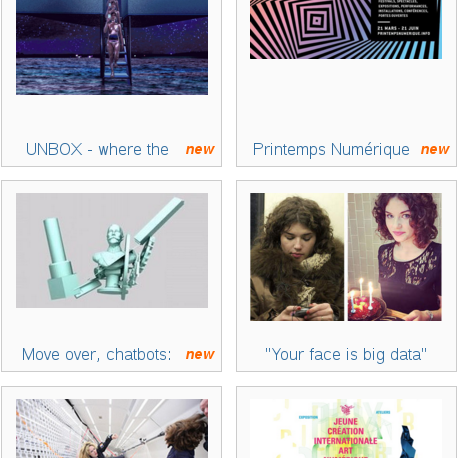Click the woman with birthday candles photo
458x458 pixels.
coord(395,257)
